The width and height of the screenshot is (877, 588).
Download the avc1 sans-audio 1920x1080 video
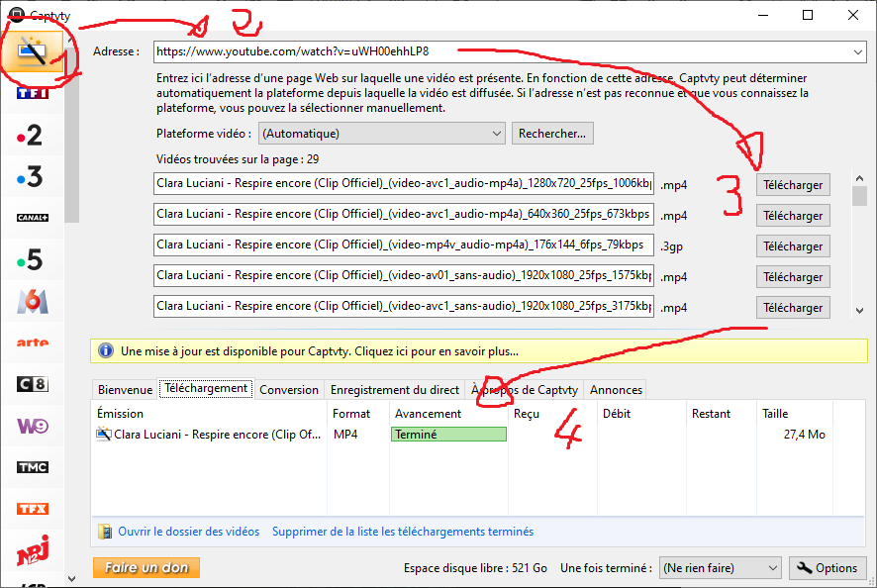(793, 308)
